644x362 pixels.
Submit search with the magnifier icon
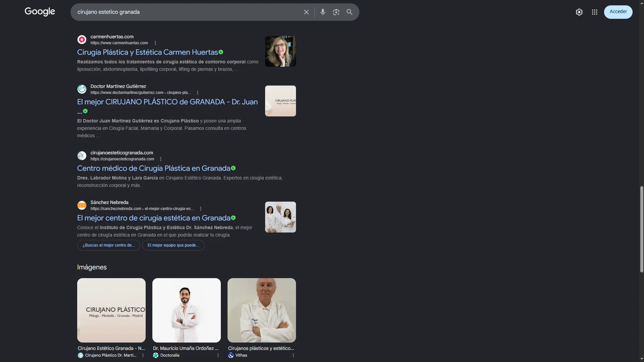349,12
